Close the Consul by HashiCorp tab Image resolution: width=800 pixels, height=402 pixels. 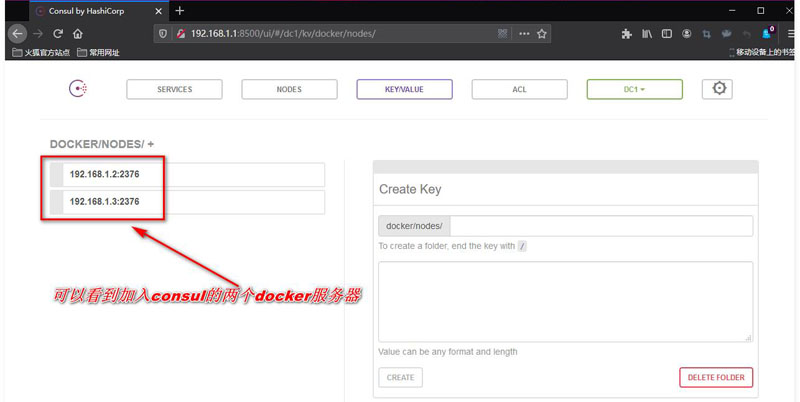pos(159,11)
